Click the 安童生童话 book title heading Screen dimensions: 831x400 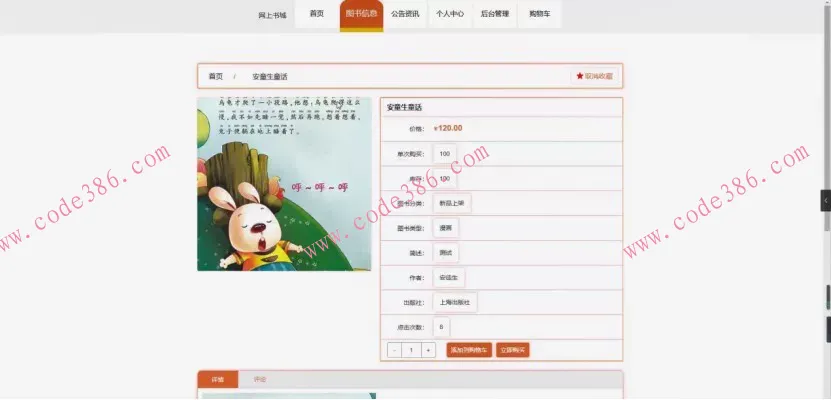pos(404,108)
